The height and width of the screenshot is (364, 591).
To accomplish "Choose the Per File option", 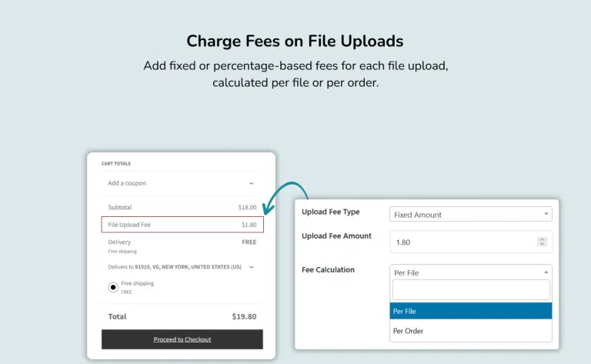I will tap(471, 311).
